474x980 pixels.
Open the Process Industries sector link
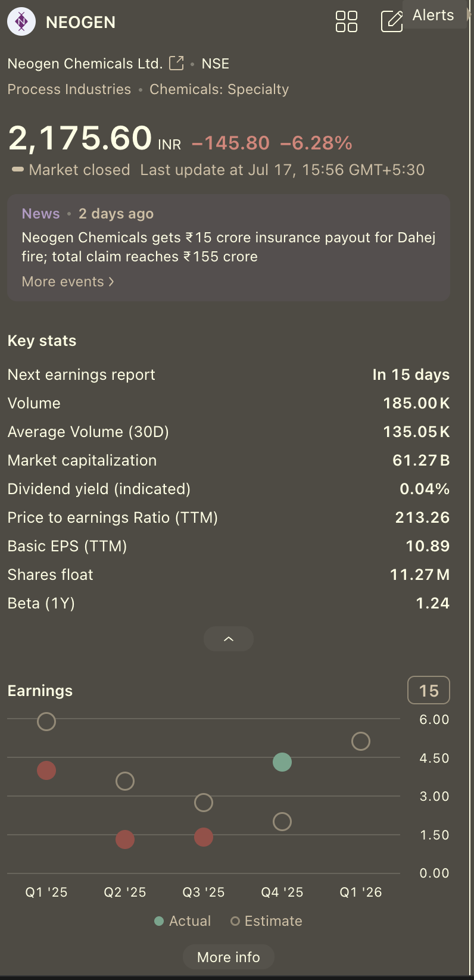coord(69,89)
